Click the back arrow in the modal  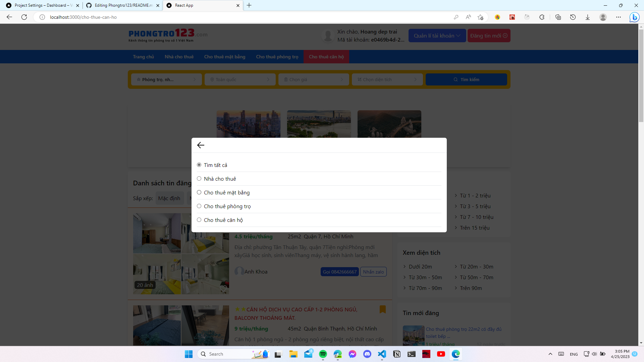tap(201, 145)
